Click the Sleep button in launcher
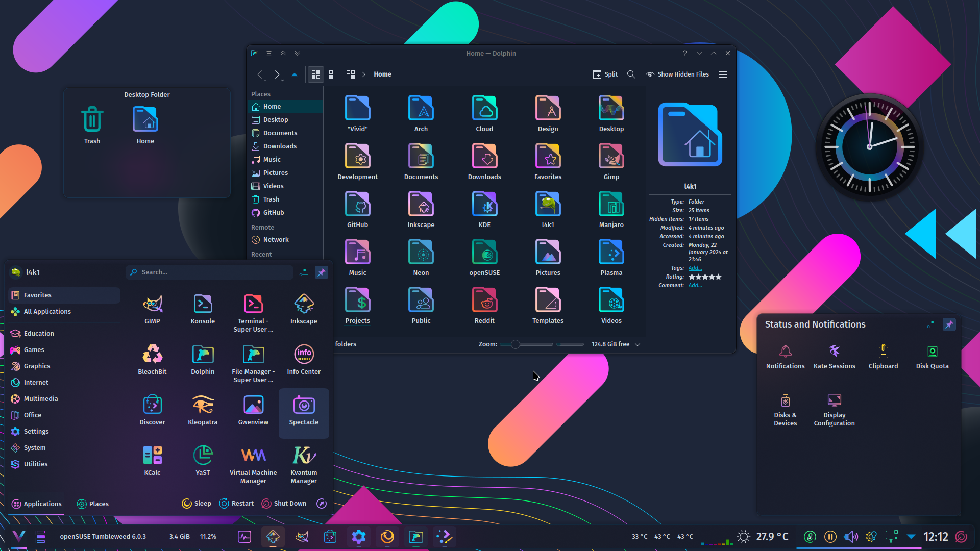Viewport: 980px width, 551px height. pos(196,504)
